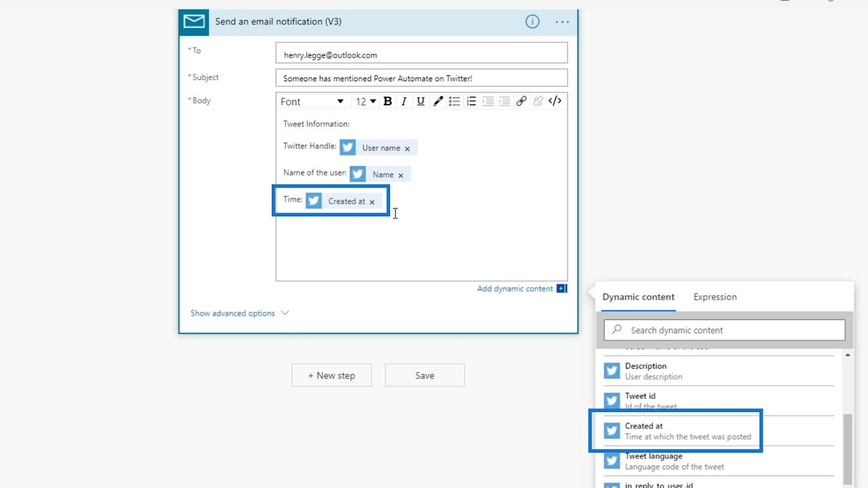Click the Twitter icon beside Tweet id
868x488 pixels.
[612, 401]
